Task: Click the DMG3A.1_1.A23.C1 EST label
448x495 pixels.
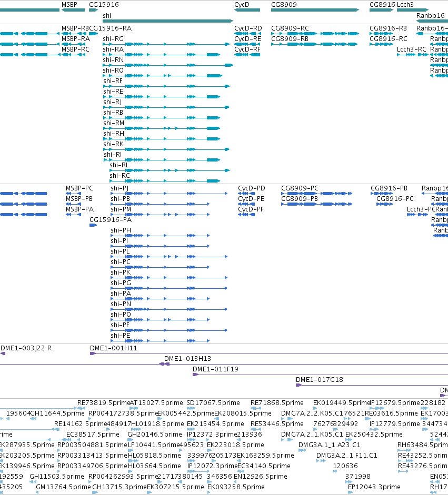Action: coord(330,445)
